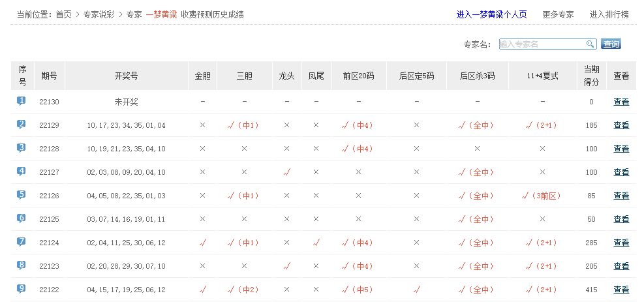Viewport: 644px width, 302px height.
Task: Click the number 4 row badge icon
Action: [22, 172]
